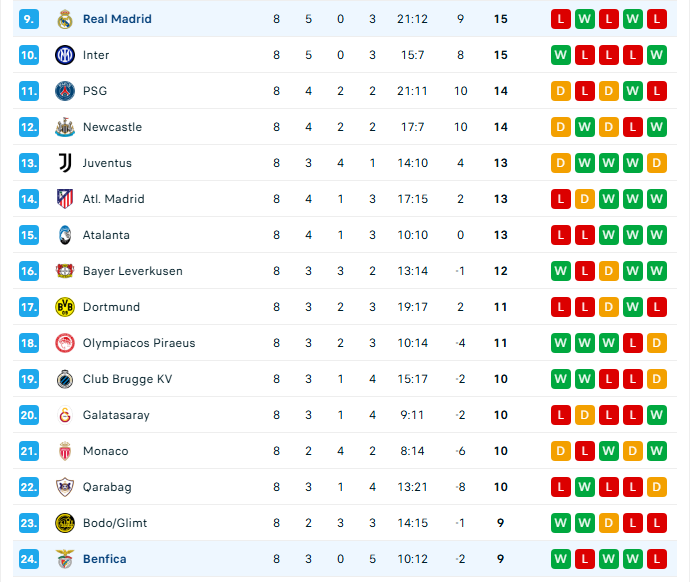Click the Inter club logo

pos(65,55)
